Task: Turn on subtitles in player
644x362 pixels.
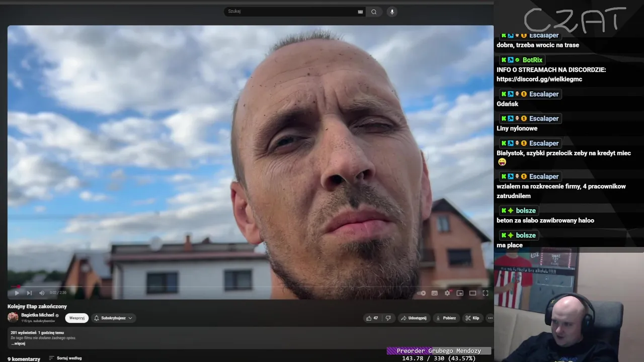Action: (x=435, y=293)
